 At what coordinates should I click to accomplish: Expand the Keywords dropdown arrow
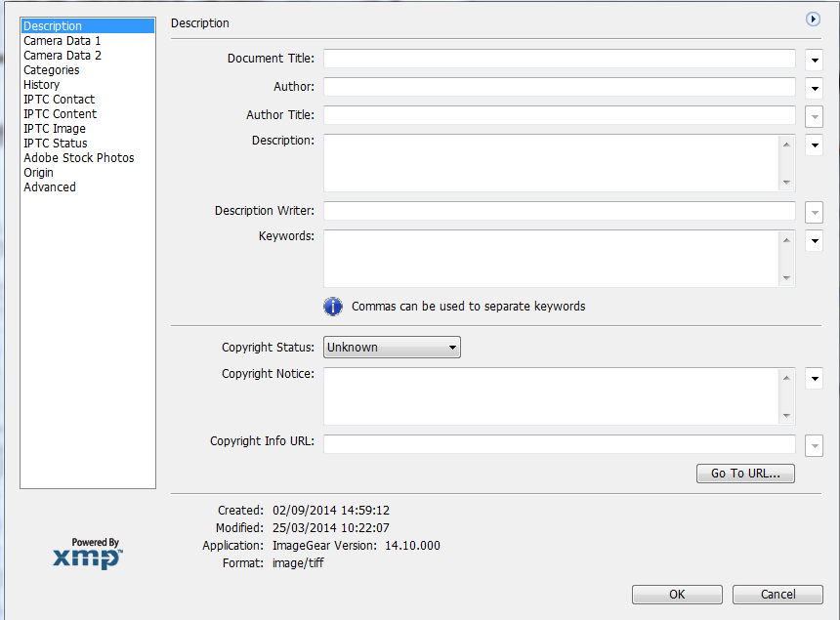[814, 241]
